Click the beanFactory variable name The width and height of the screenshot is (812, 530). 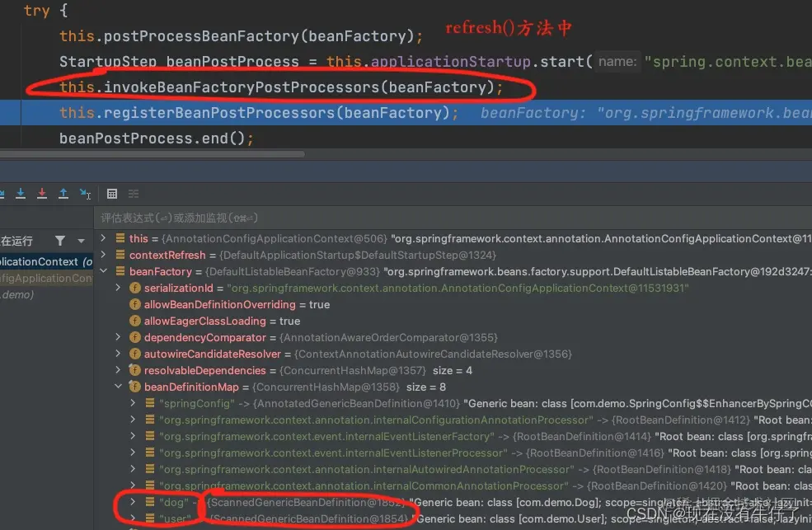161,272
